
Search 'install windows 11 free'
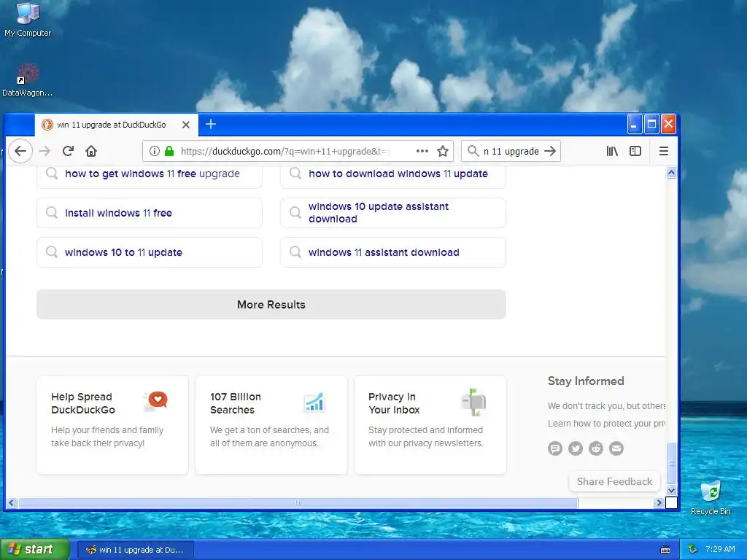tap(150, 213)
